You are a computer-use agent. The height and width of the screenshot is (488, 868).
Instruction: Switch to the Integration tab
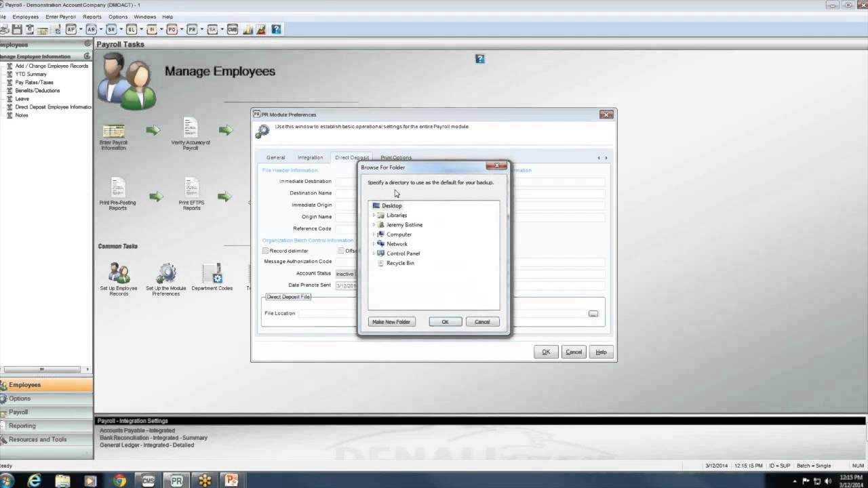point(310,157)
